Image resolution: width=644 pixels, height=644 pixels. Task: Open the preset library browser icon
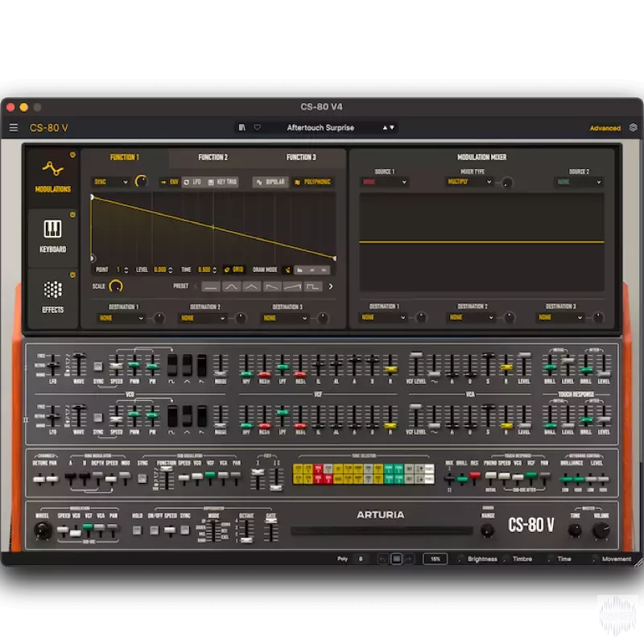pos(242,127)
